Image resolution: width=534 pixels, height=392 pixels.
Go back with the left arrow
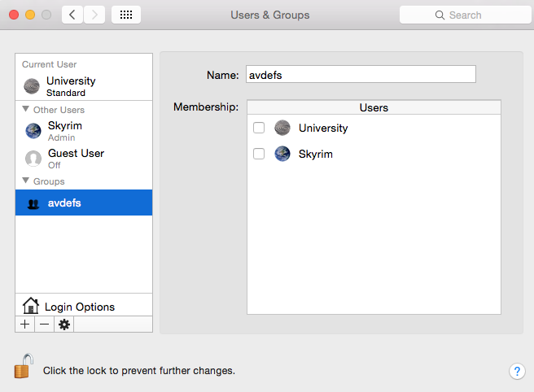pyautogui.click(x=72, y=15)
